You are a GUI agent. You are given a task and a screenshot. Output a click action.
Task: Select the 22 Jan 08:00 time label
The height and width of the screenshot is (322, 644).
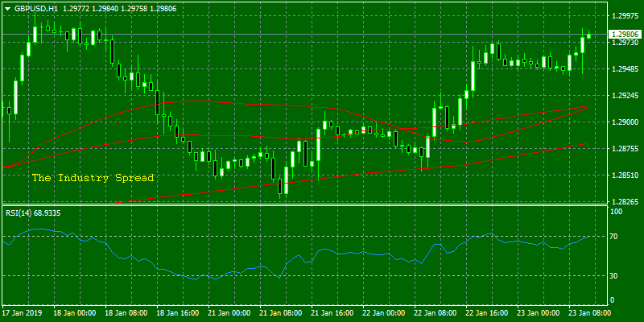436,313
